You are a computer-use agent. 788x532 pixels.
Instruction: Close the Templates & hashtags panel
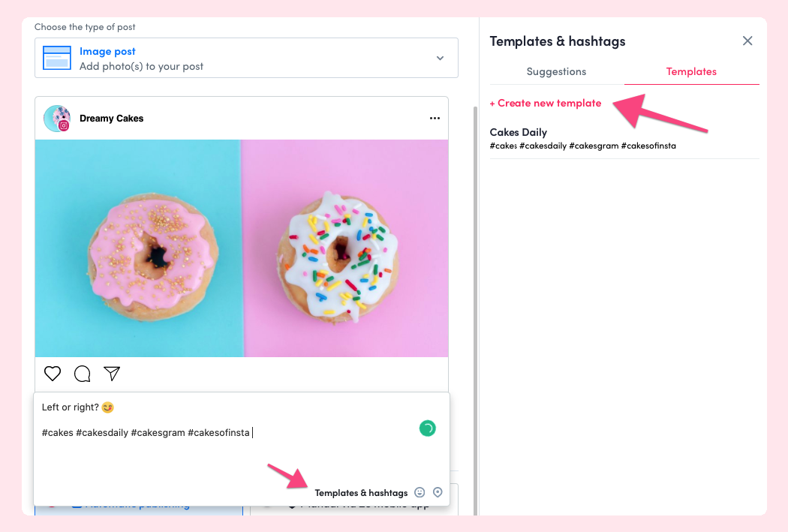[747, 41]
